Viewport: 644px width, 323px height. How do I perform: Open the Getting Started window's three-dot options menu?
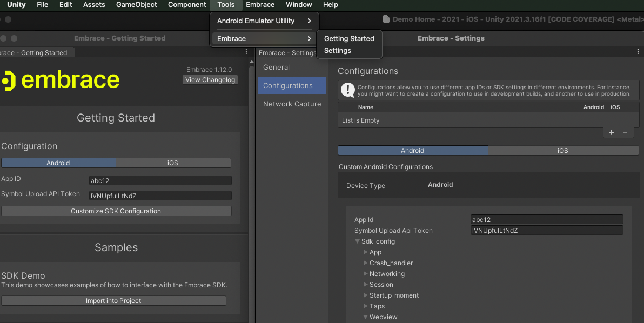pyautogui.click(x=246, y=52)
